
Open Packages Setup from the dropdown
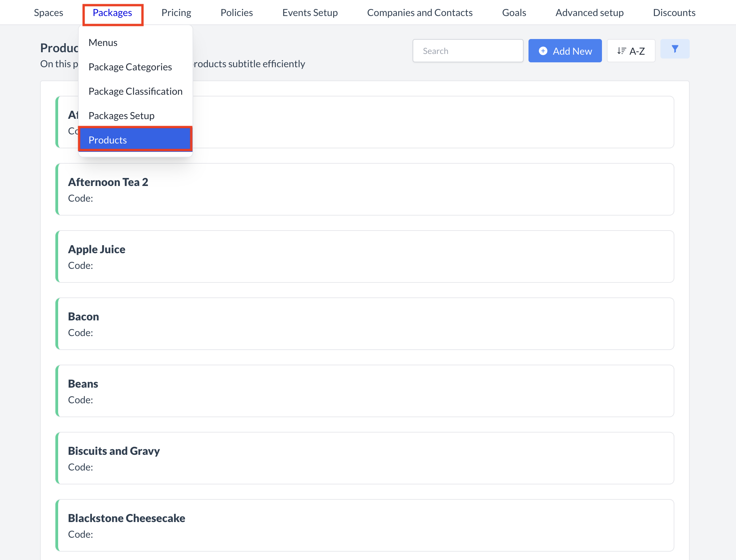122,116
